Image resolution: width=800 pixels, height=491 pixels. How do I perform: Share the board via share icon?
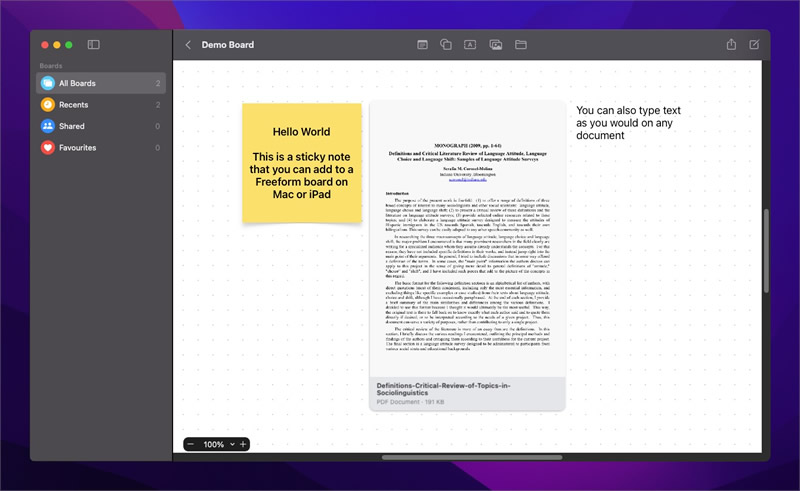(731, 44)
